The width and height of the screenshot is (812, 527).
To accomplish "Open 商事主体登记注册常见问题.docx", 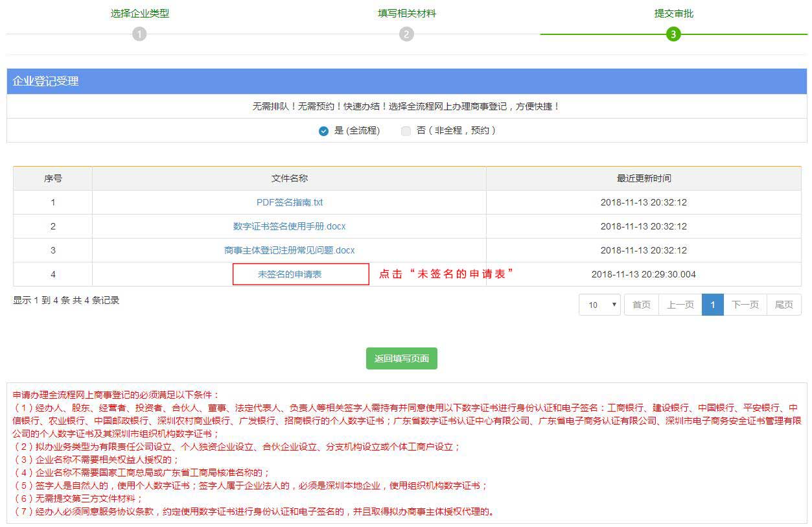I will coord(288,250).
